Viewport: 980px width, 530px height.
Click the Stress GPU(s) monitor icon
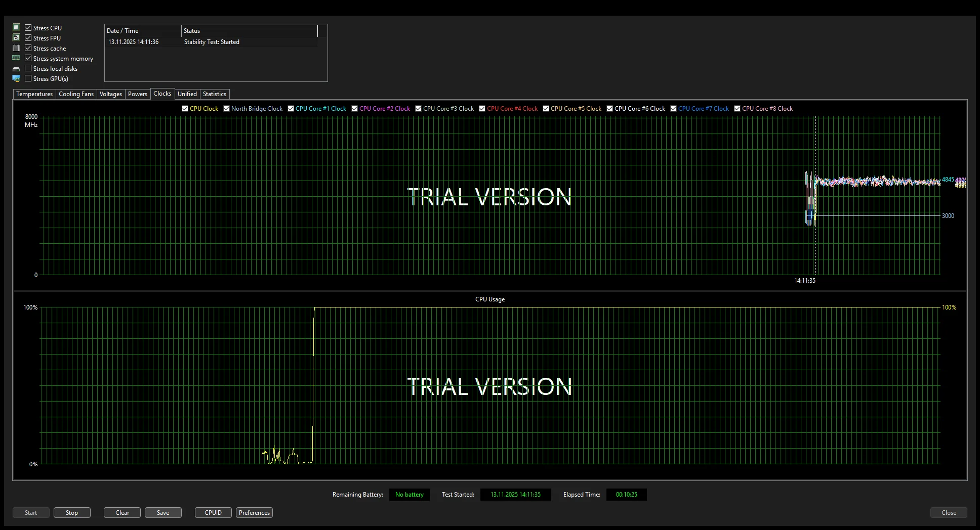pos(16,78)
